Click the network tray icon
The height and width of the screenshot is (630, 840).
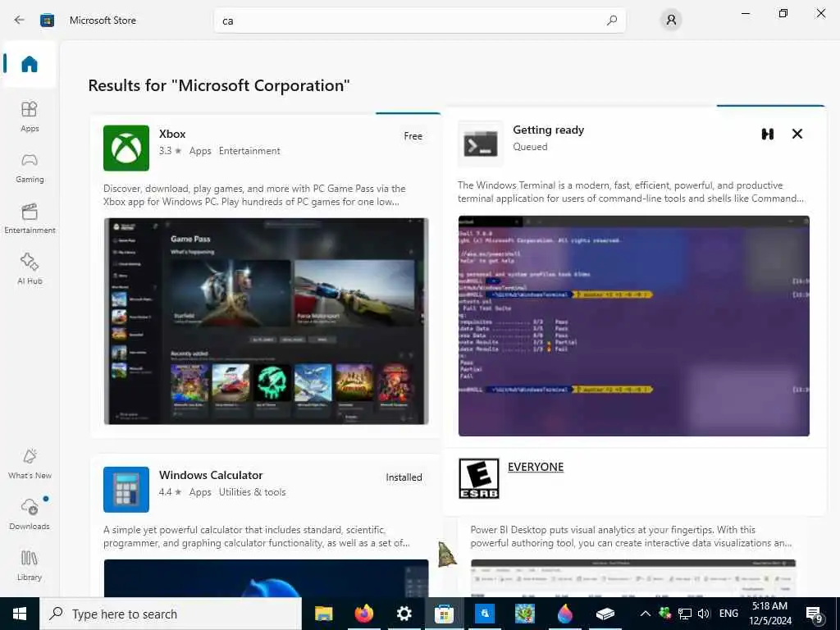pyautogui.click(x=684, y=614)
